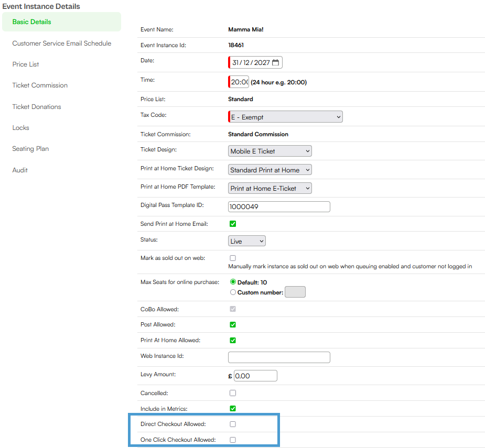Open the Audit section
This screenshot has height=448, width=485.
[20, 170]
